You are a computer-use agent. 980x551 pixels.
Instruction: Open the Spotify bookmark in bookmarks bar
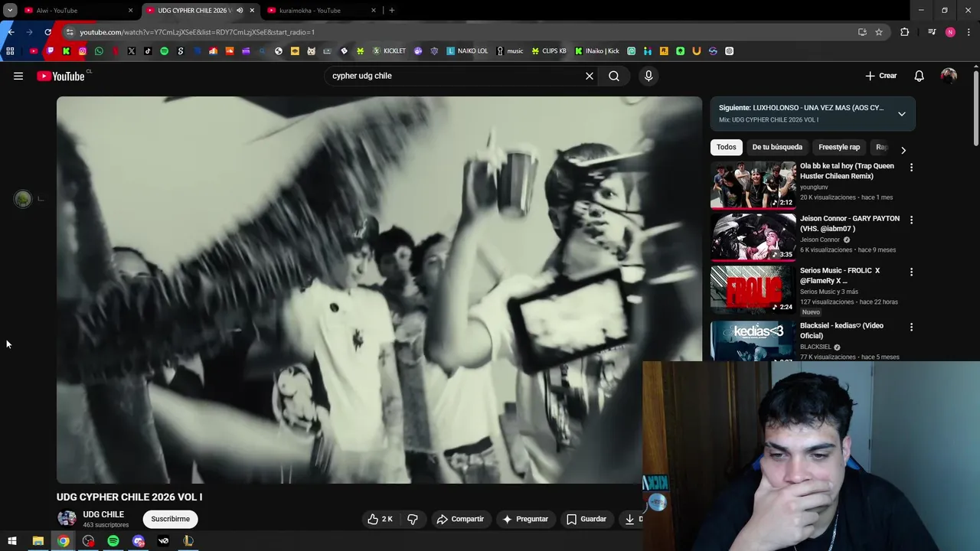tap(164, 51)
